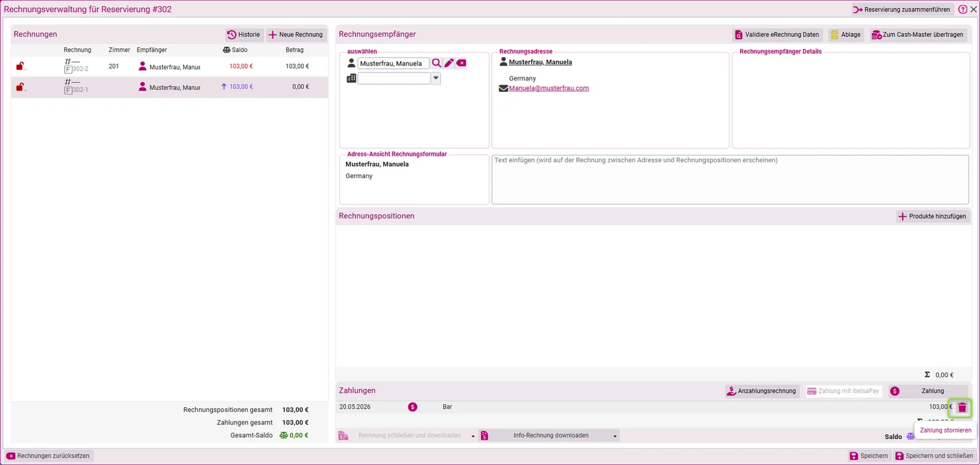Click Validiere eRechnung Daten
This screenshot has height=465, width=980.
(777, 35)
